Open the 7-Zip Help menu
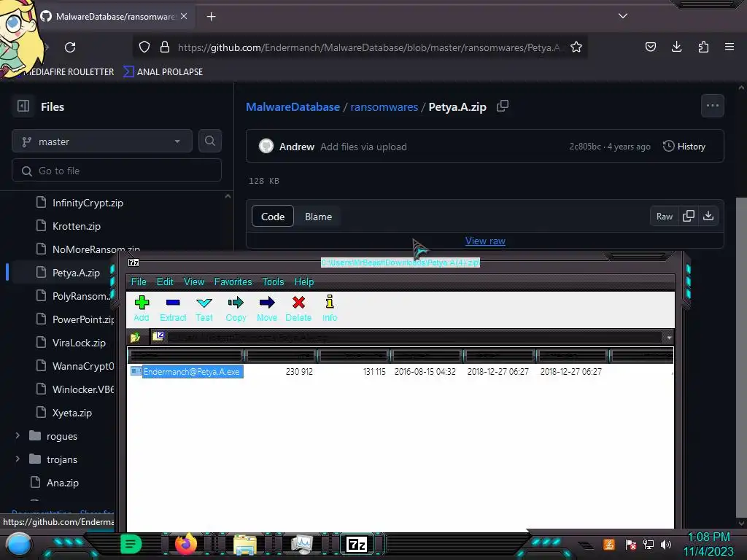This screenshot has height=560, width=747. [304, 282]
